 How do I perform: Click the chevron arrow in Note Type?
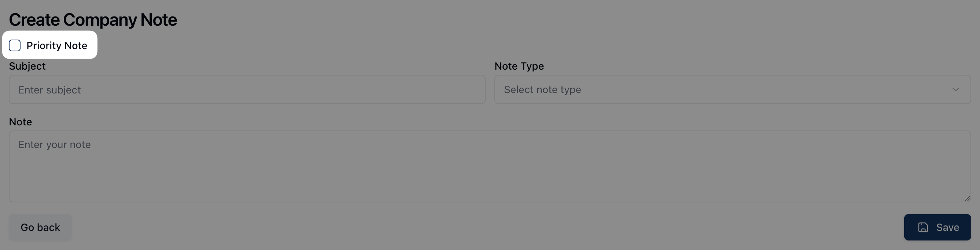[x=955, y=89]
